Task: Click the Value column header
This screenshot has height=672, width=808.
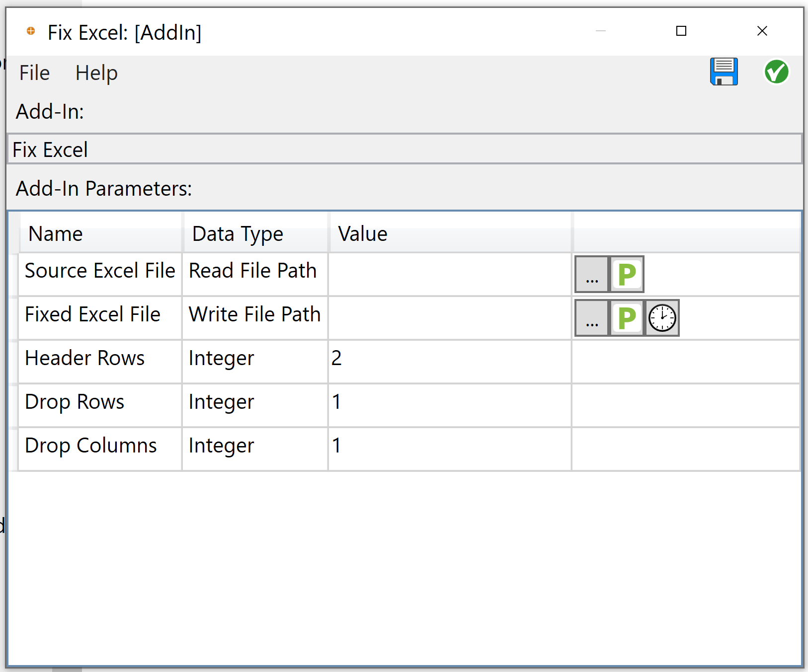Action: coord(362,233)
